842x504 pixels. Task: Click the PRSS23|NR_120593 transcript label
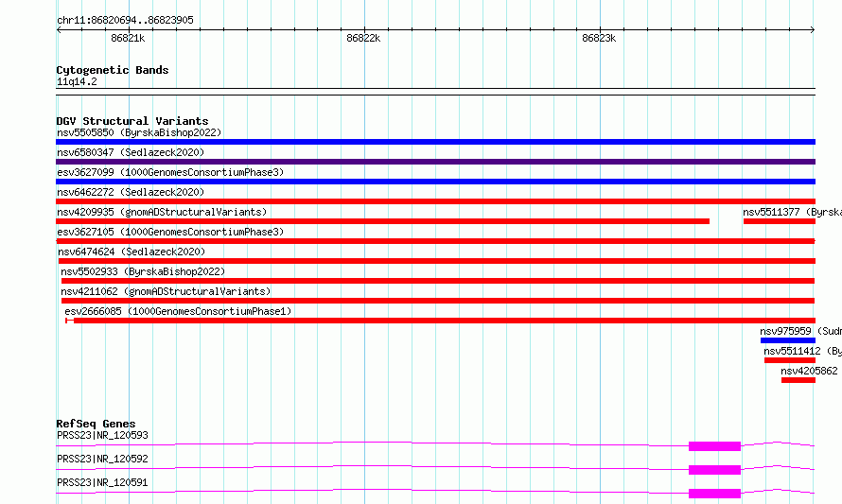pyautogui.click(x=102, y=435)
